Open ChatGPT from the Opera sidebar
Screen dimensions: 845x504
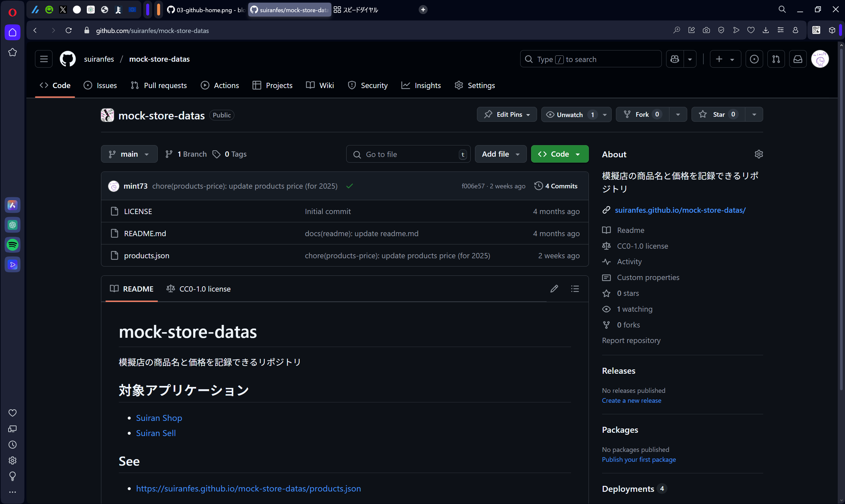coord(13,225)
